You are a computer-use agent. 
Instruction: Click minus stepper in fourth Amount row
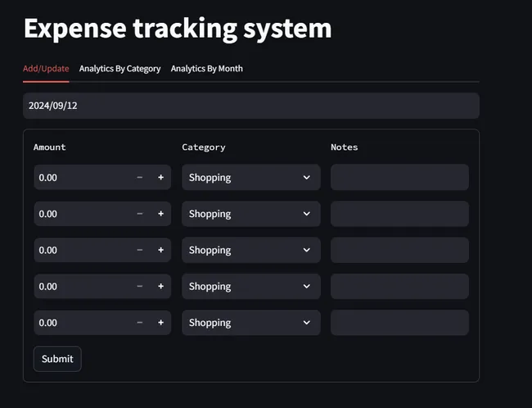(x=139, y=287)
